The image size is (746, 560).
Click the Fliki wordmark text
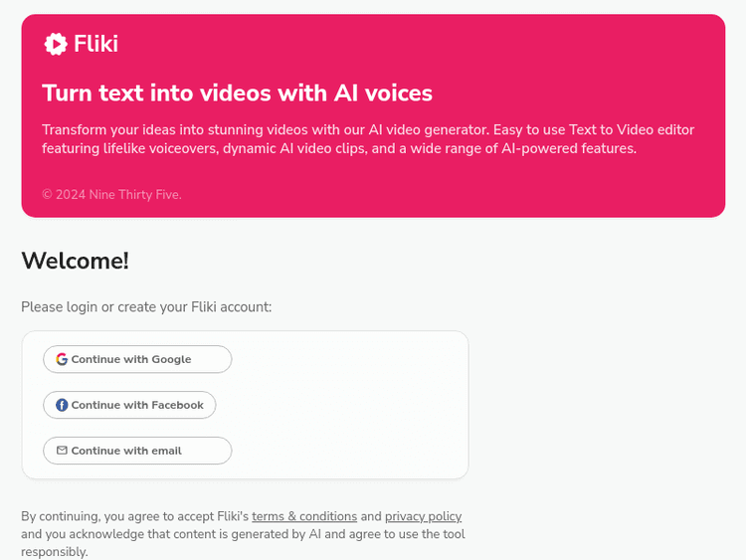click(x=95, y=44)
